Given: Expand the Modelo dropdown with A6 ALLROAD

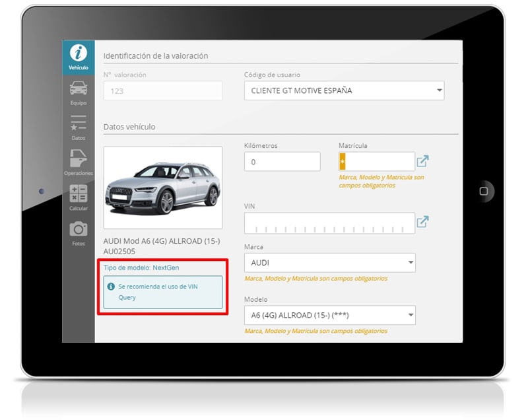Looking at the screenshot, I should click(329, 315).
